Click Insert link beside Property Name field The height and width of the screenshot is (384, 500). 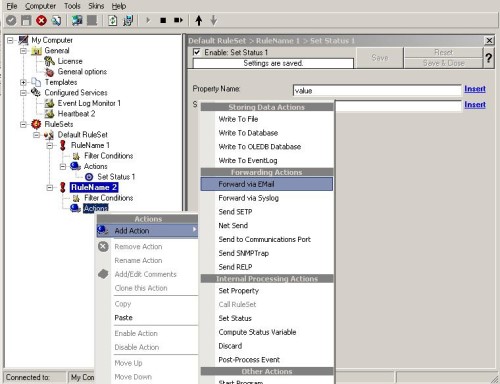tap(475, 89)
